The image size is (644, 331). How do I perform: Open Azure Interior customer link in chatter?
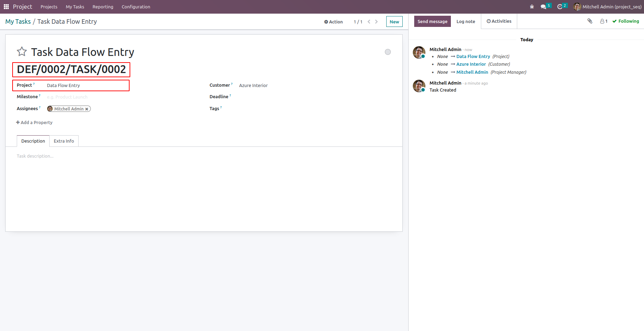(471, 64)
